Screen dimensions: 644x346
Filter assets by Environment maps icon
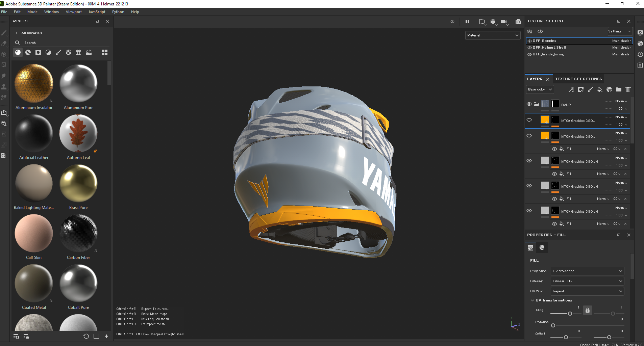tap(89, 52)
